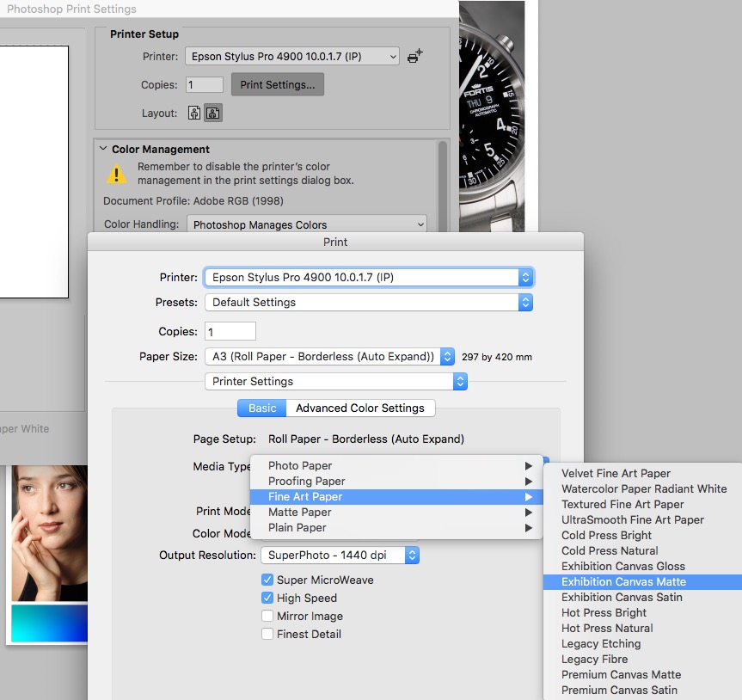742x700 pixels.
Task: Select Hot Press Natural
Action: (x=642, y=629)
